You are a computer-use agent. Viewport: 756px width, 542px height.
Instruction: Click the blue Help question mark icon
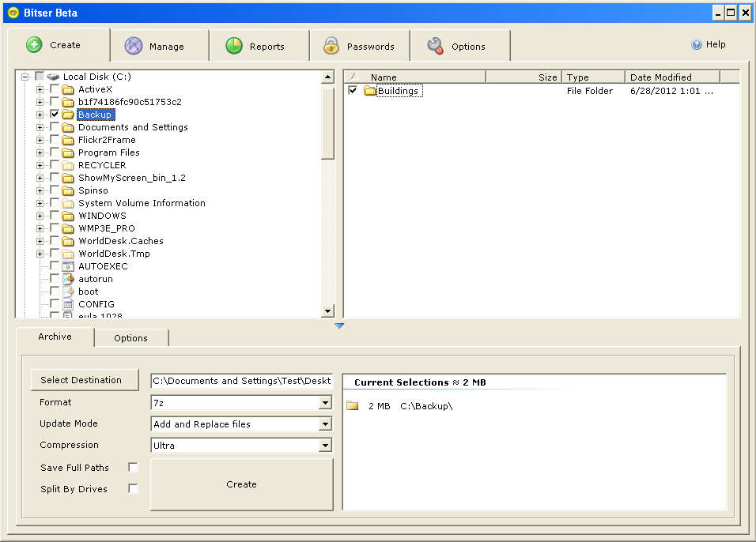pos(697,45)
